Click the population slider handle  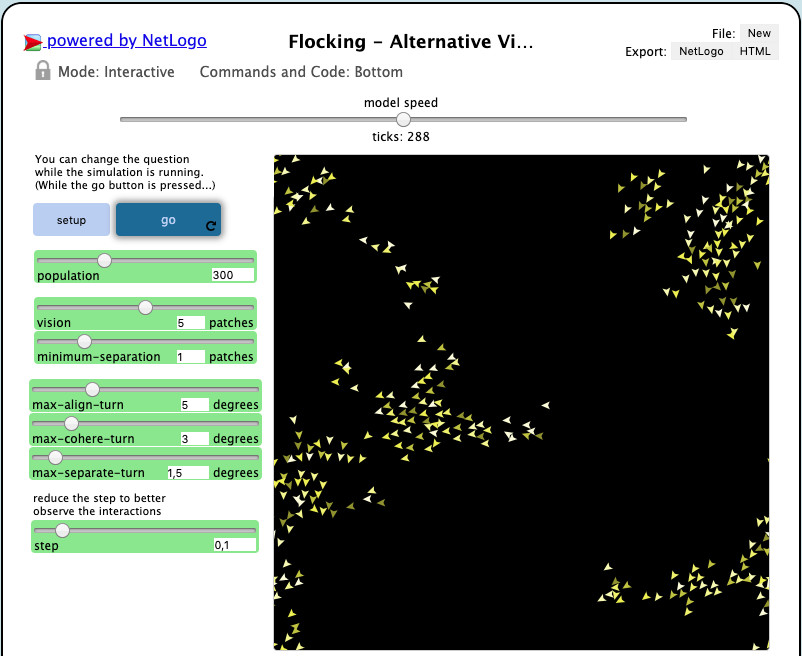pos(104,260)
